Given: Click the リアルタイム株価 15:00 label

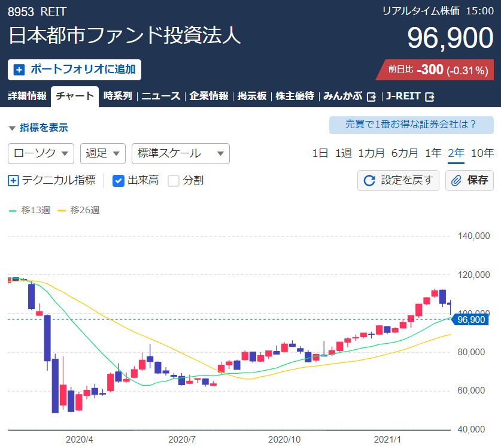Looking at the screenshot, I should (438, 11).
